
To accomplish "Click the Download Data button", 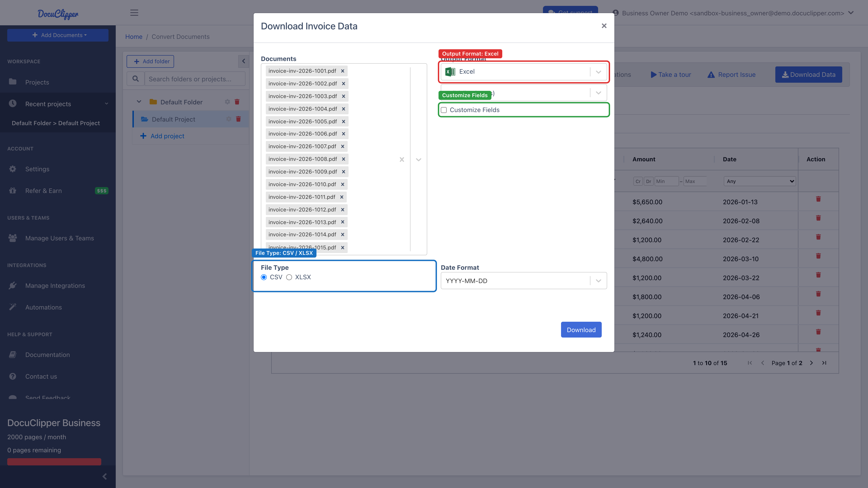I will pyautogui.click(x=808, y=75).
